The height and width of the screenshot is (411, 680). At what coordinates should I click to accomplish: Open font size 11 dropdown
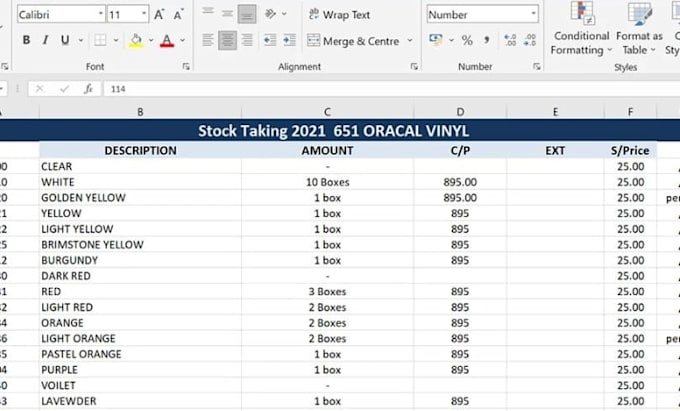[x=144, y=14]
